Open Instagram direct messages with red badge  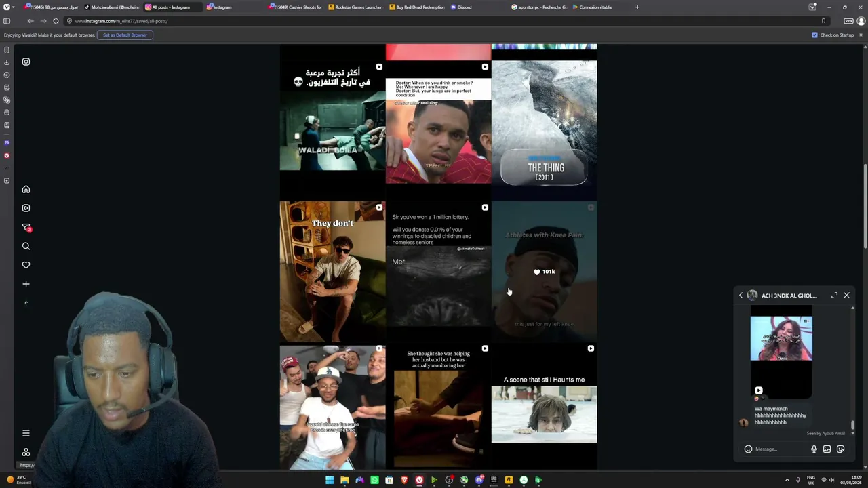[x=26, y=227]
